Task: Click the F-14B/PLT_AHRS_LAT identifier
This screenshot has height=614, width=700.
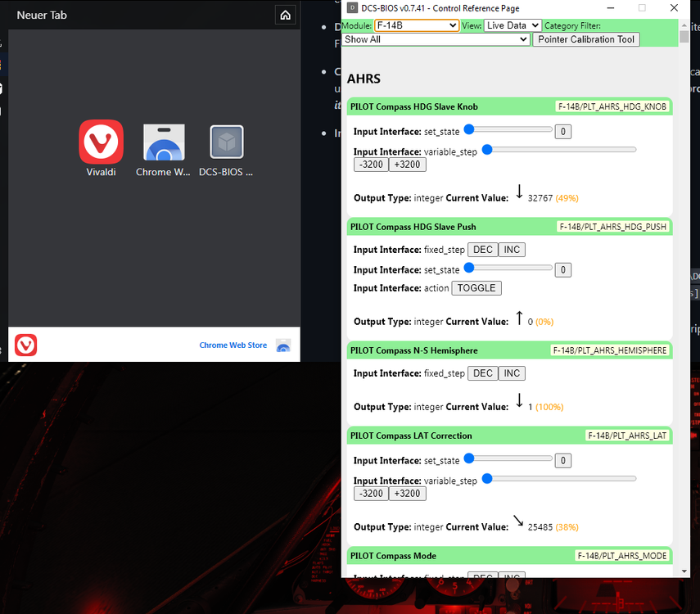Action: tap(627, 436)
